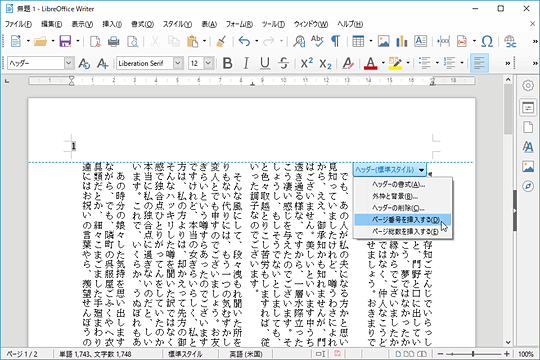Screen dimensions: 540x360
Task: Insert a page break icon
Action: tap(443, 41)
